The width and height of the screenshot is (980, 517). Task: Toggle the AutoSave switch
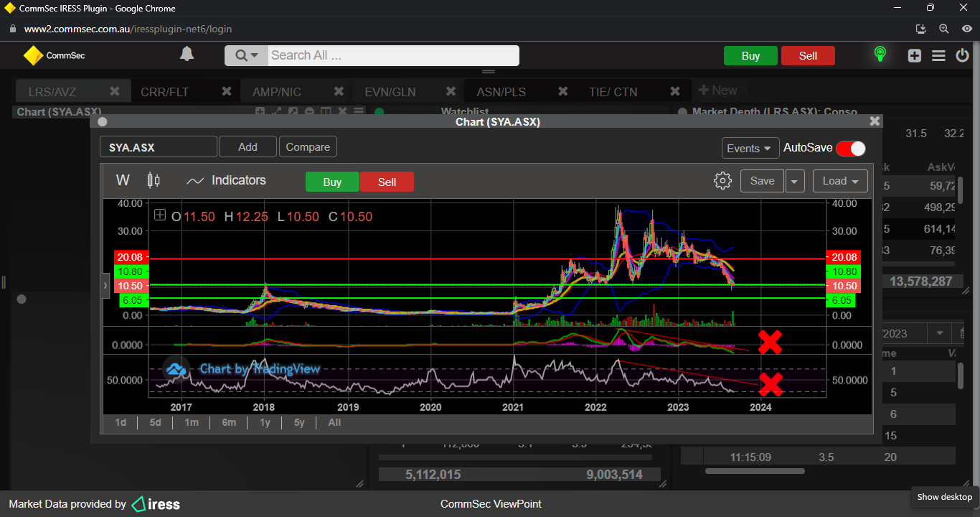(851, 148)
